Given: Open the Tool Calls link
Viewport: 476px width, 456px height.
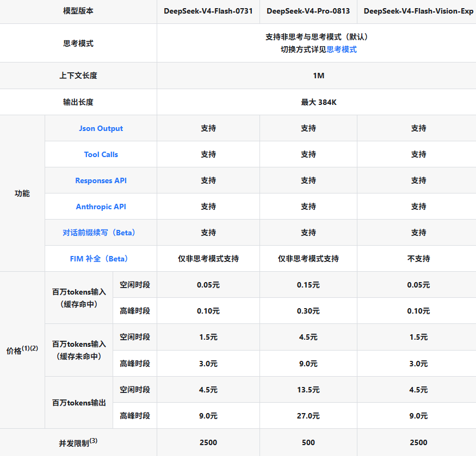Looking at the screenshot, I should (x=101, y=154).
